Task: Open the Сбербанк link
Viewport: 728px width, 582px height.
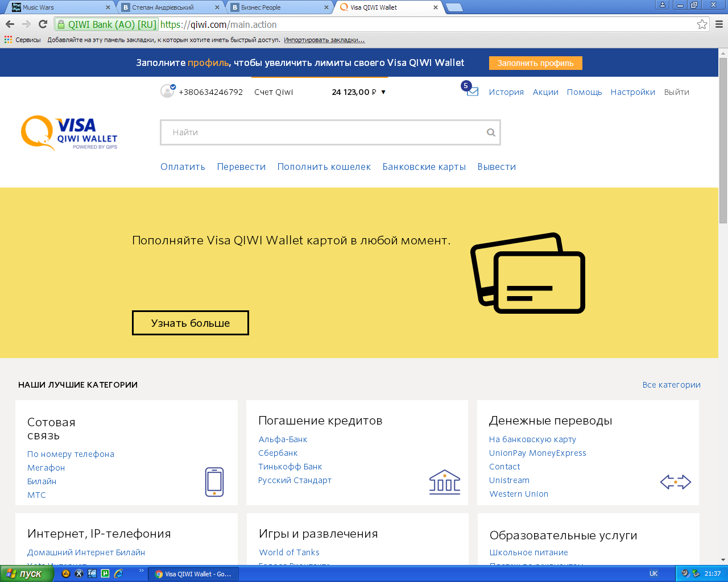Action: [x=278, y=453]
